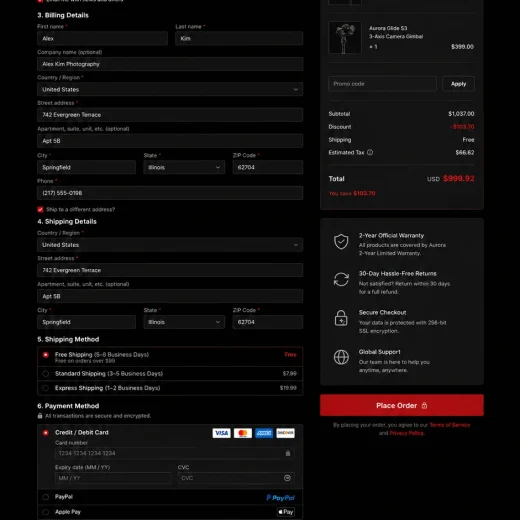The width and height of the screenshot is (520, 520).
Task: Click the lock icon beside secure transactions note
Action: (40, 416)
